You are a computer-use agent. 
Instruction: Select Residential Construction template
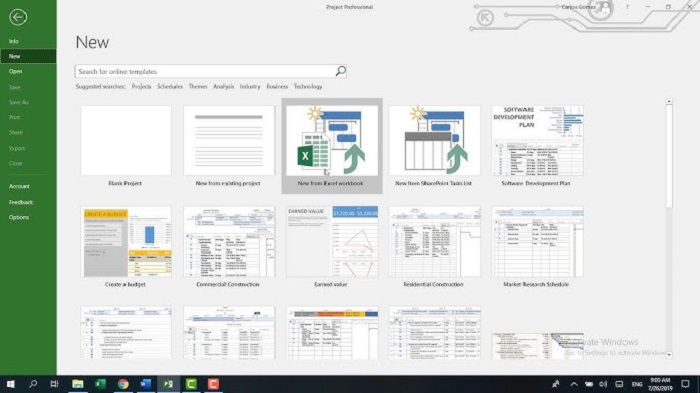434,247
